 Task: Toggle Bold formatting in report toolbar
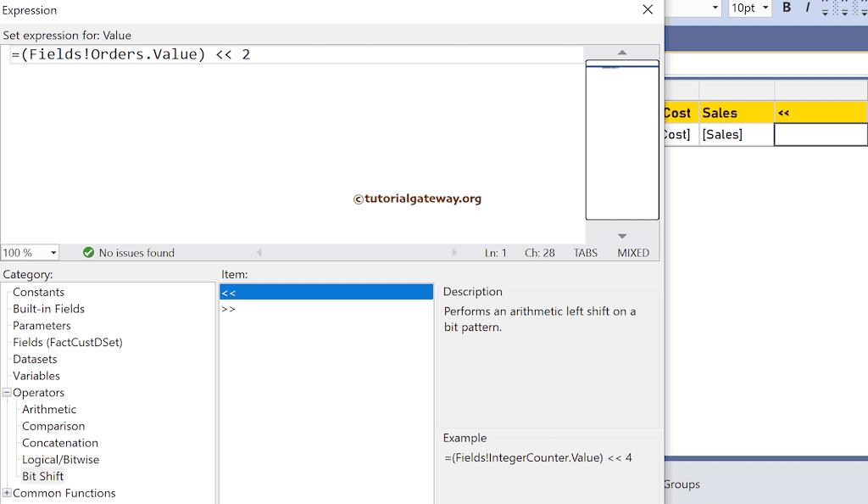point(786,7)
